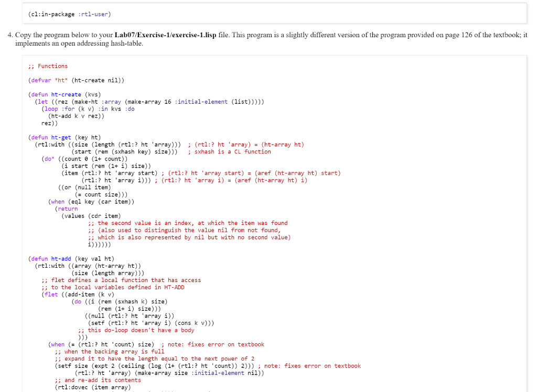Select the loop :for (k v) line
The image size is (537, 392).
click(x=89, y=108)
